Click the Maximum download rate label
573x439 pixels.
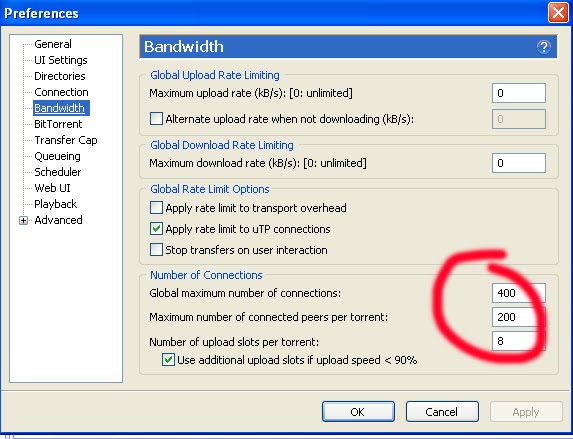(x=258, y=163)
